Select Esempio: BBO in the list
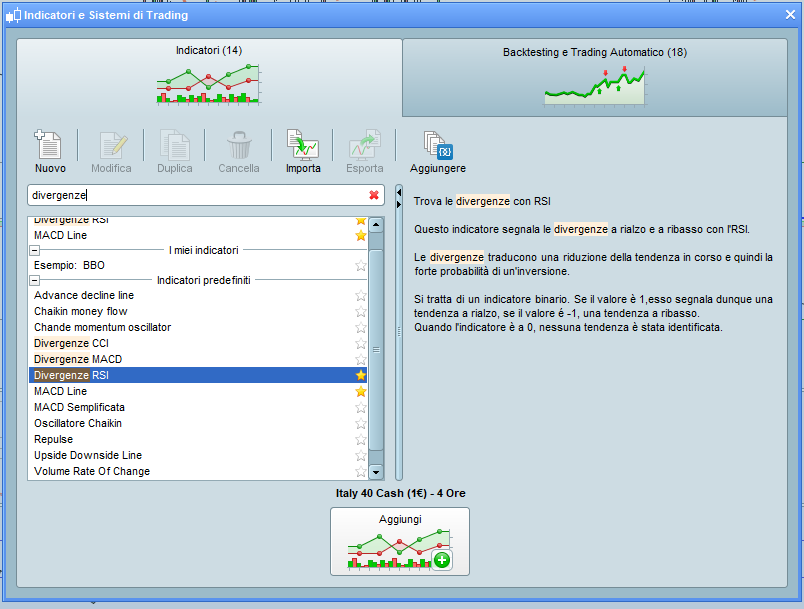The height and width of the screenshot is (609, 804). 198,266
